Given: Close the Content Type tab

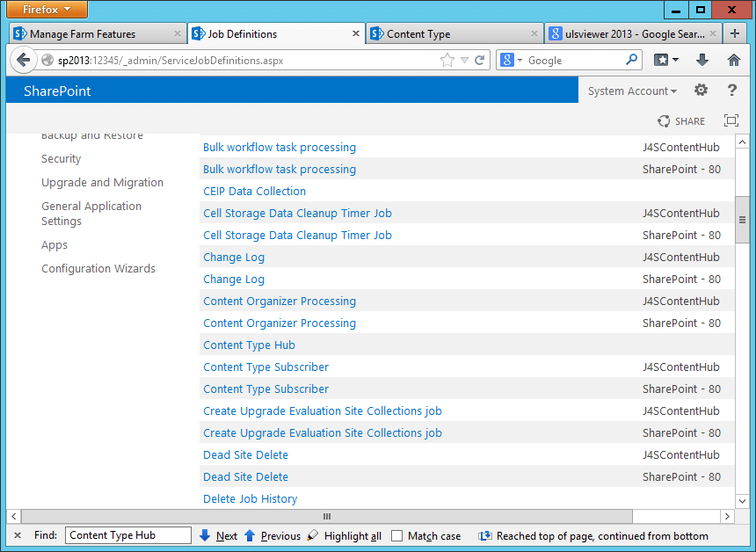Looking at the screenshot, I should click(534, 33).
